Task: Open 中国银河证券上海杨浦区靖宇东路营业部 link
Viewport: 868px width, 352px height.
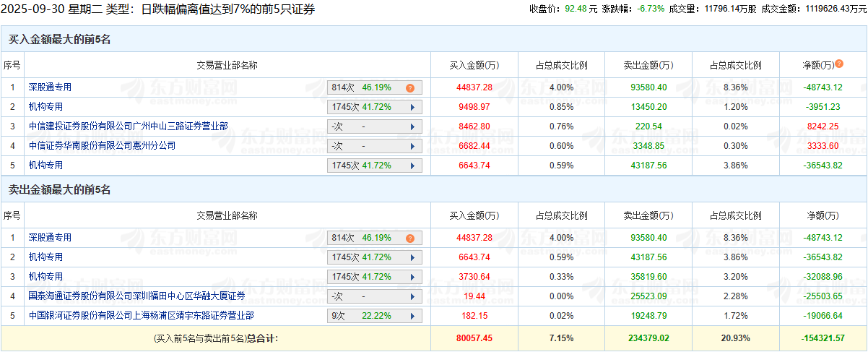Action: (141, 316)
